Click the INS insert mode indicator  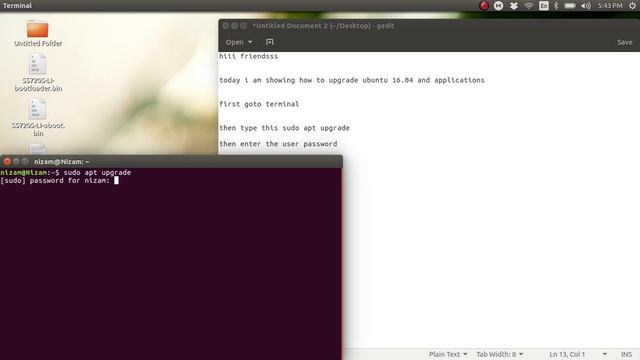point(626,354)
